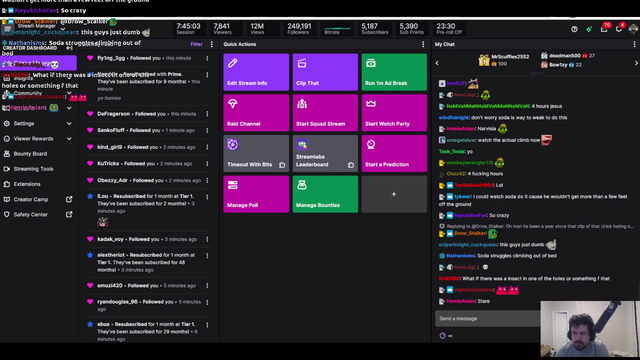
Task: Click the Bitrate graph indicator
Action: click(x=337, y=30)
